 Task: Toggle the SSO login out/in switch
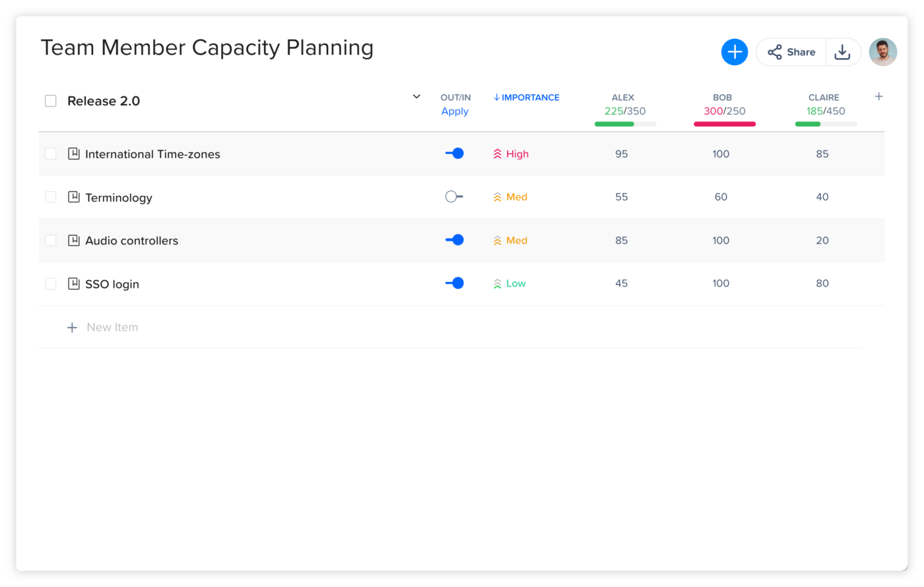pos(454,283)
